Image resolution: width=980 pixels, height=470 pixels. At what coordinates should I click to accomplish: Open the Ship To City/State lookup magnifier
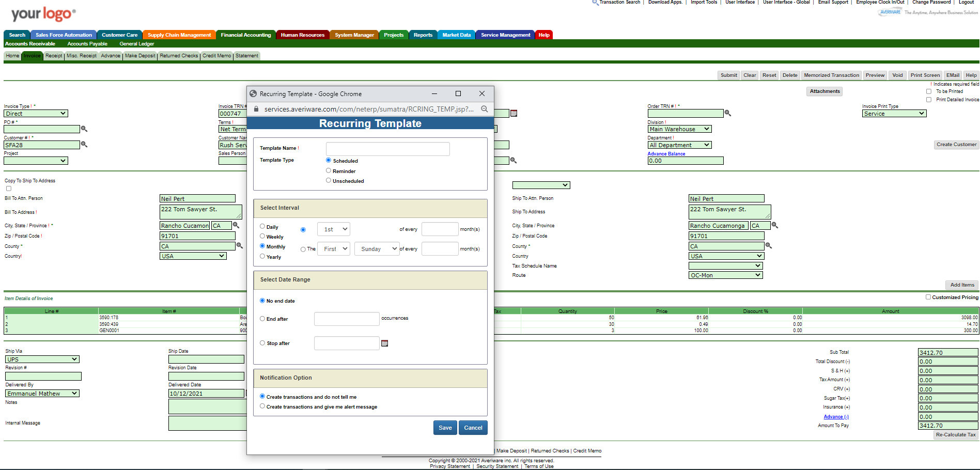point(773,225)
